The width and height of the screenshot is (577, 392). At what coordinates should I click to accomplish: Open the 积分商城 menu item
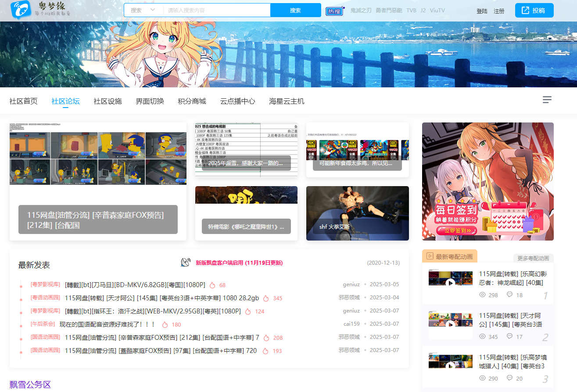(x=192, y=101)
